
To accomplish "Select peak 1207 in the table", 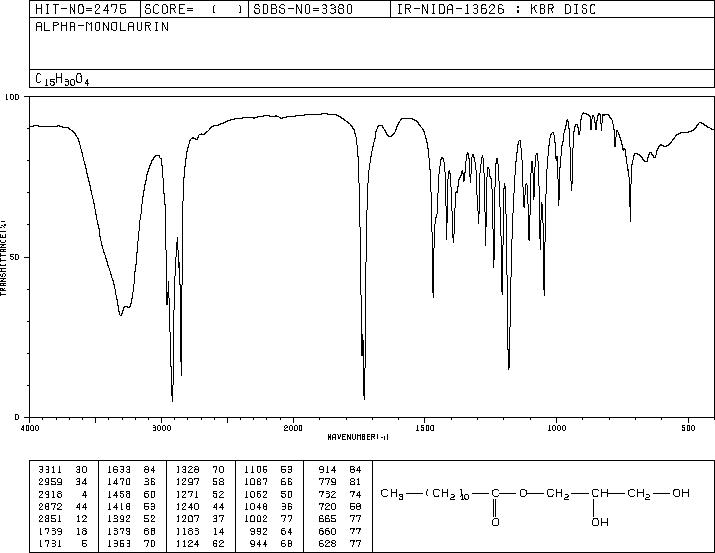I will pos(200,519).
